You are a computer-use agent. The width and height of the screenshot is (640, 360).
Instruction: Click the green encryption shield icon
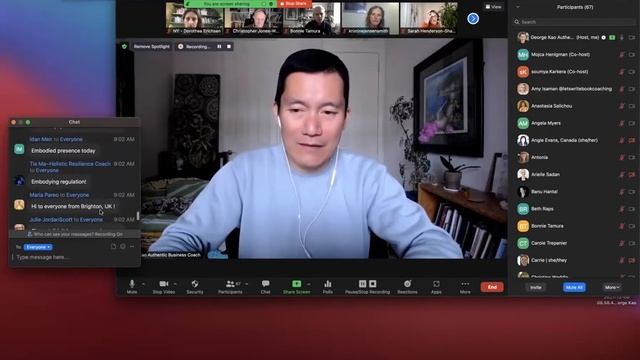pyautogui.click(x=124, y=47)
